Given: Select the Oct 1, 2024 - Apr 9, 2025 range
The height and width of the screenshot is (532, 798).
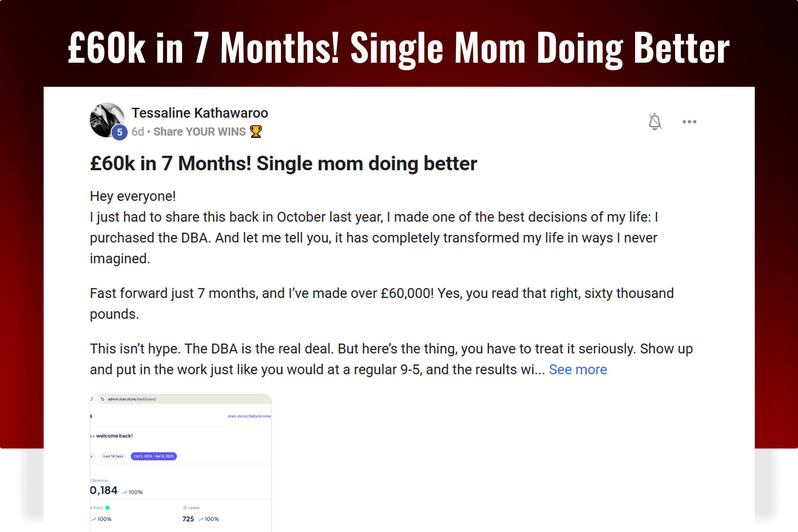Looking at the screenshot, I should pyautogui.click(x=154, y=456).
